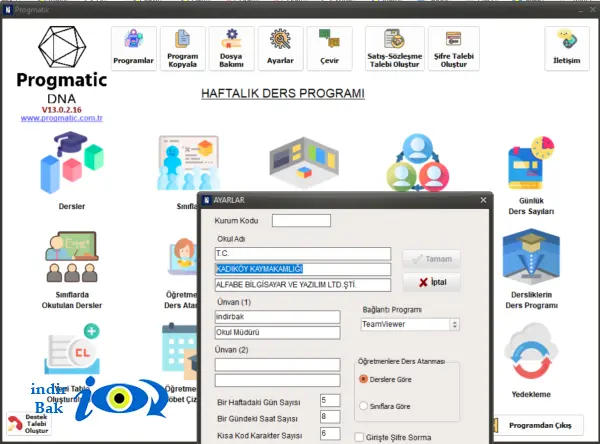600x444 pixels.
Task: Click the Program Kopyala icon
Action: (183, 48)
